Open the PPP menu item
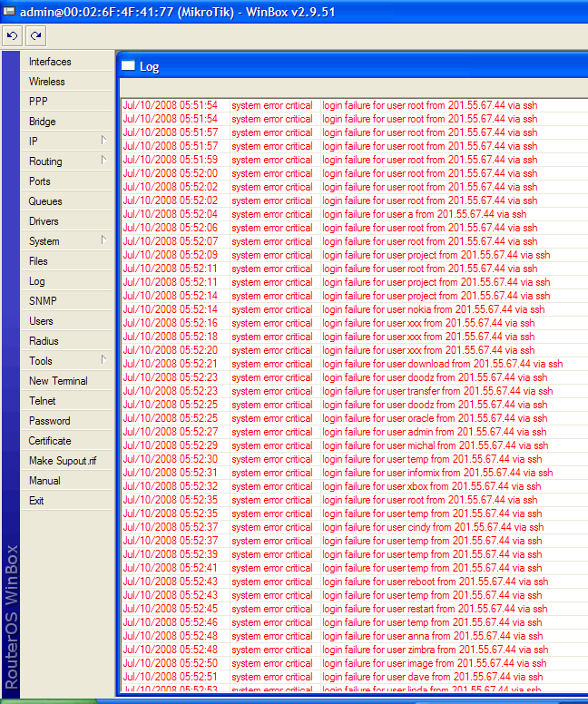Viewport: 588px width, 704px height. pos(67,102)
